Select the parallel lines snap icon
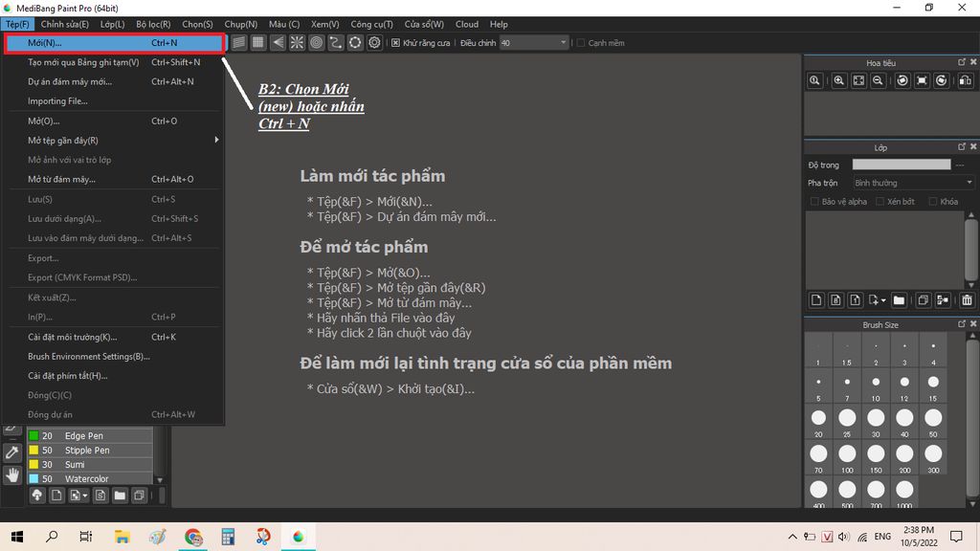Viewport: 980px width, 551px height. point(238,42)
